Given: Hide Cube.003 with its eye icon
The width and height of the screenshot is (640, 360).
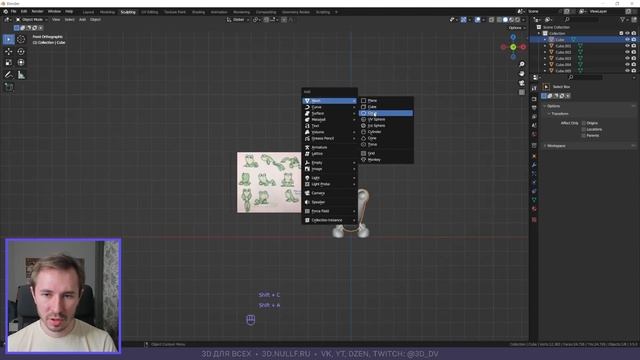Looking at the screenshot, I should (627, 58).
